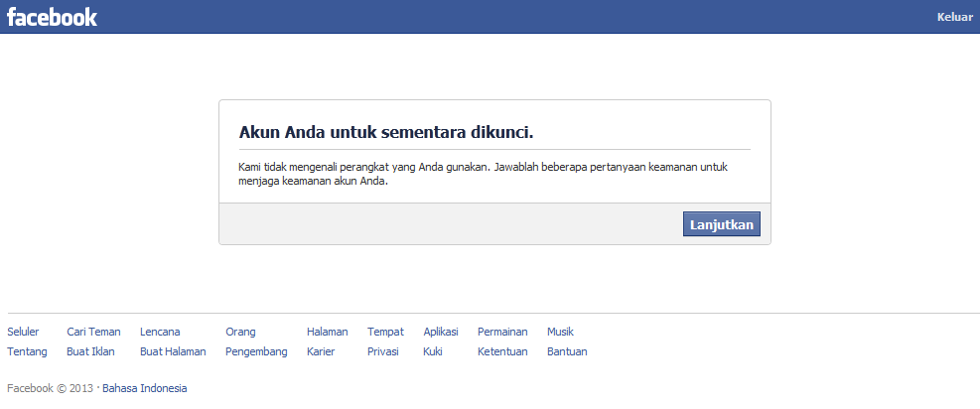Open the Aplikasi footer link
This screenshot has height=409, width=980.
click(x=441, y=332)
